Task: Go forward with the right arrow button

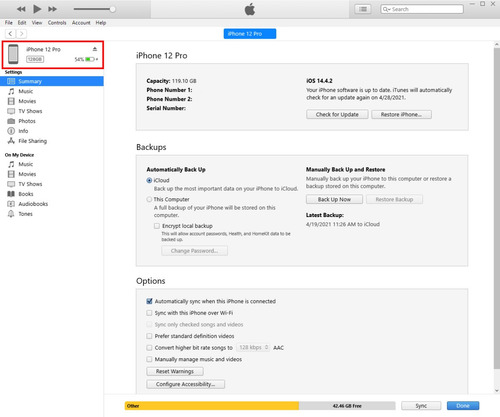Action: (x=22, y=34)
